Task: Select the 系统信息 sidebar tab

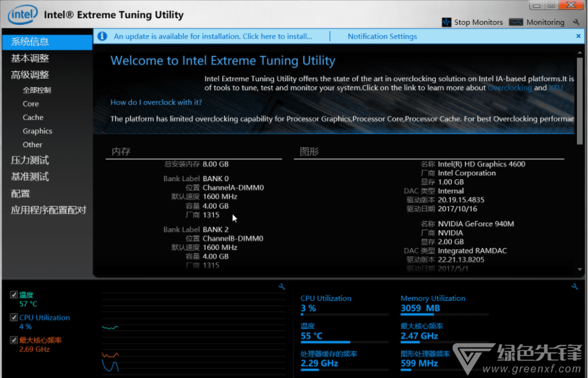Action: tap(47, 42)
